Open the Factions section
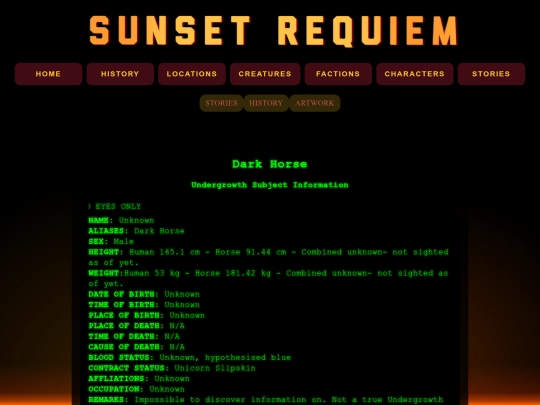 coord(338,74)
